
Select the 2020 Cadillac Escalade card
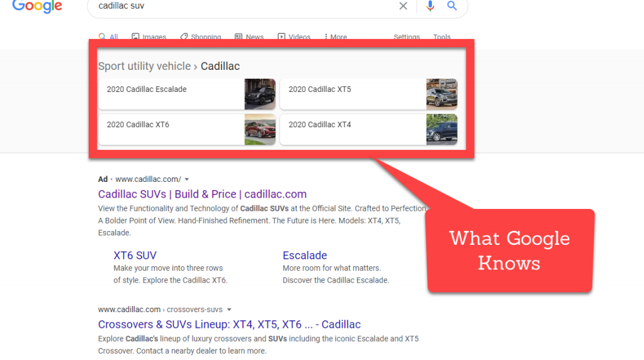pyautogui.click(x=171, y=94)
